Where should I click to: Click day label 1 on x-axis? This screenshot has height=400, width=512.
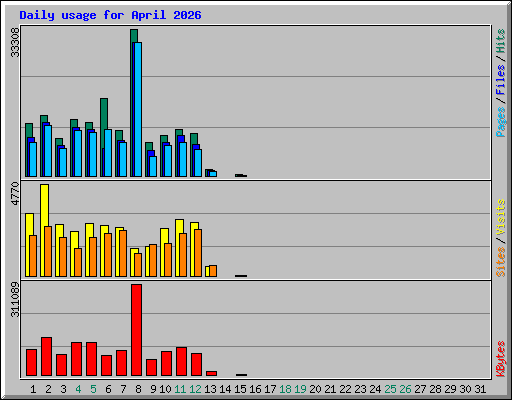[x=33, y=389]
